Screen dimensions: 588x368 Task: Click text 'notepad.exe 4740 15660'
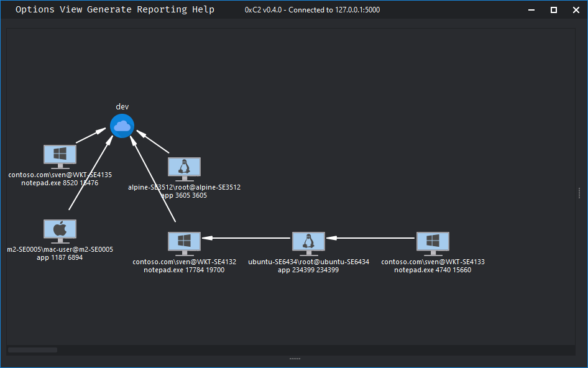tap(433, 270)
